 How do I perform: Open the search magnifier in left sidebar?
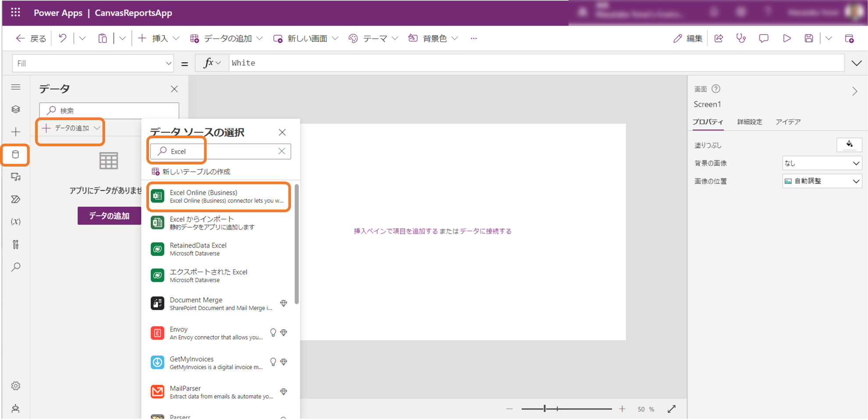point(16,267)
